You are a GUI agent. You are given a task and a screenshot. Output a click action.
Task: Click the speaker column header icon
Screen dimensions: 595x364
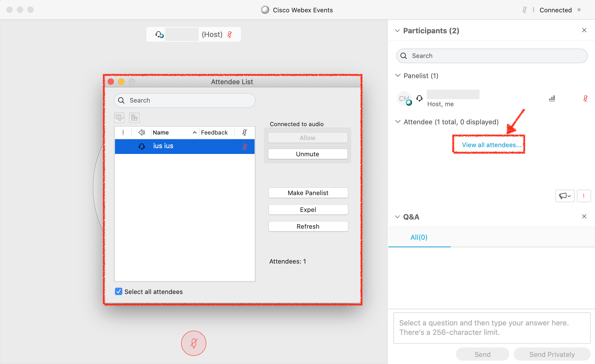pyautogui.click(x=141, y=132)
